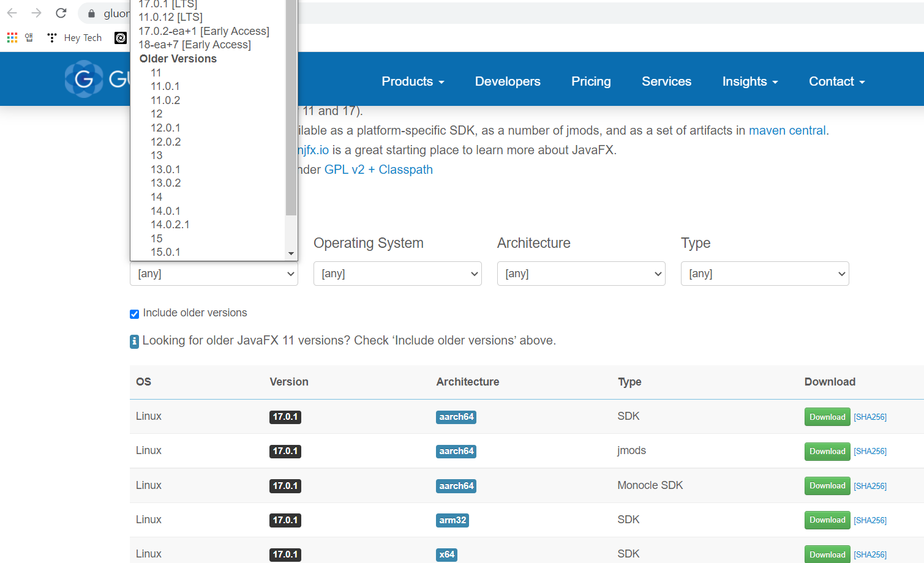Click the Version column header
Screen dimensions: 924x563
[289, 382]
